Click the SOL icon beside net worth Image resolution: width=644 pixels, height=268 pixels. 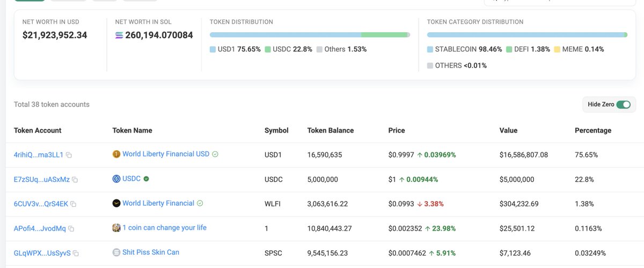point(119,35)
